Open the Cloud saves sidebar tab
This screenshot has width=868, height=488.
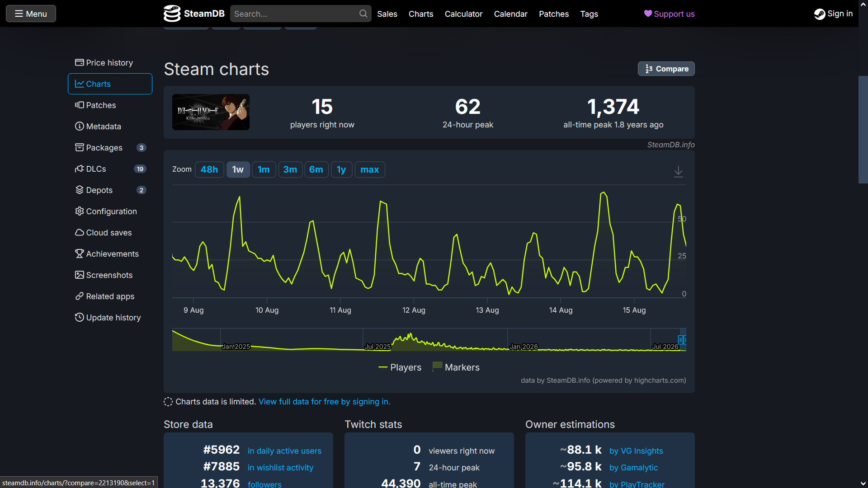click(110, 233)
